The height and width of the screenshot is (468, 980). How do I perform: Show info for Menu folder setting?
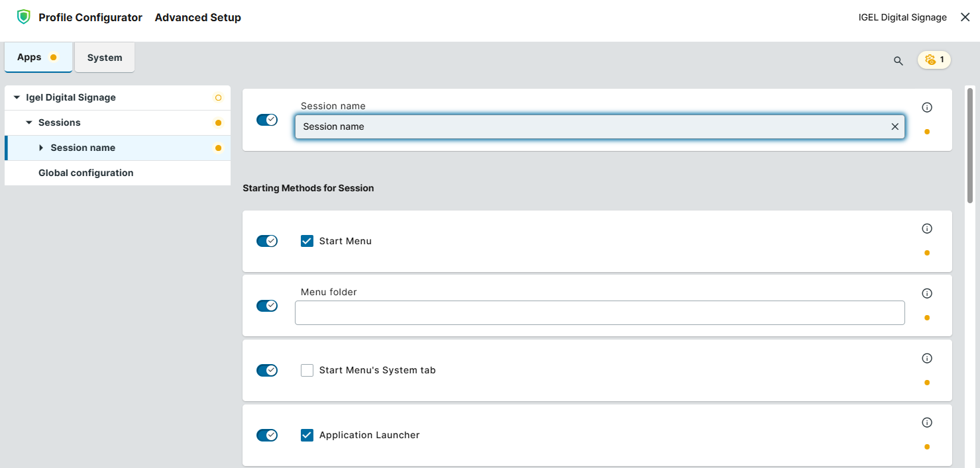tap(927, 293)
